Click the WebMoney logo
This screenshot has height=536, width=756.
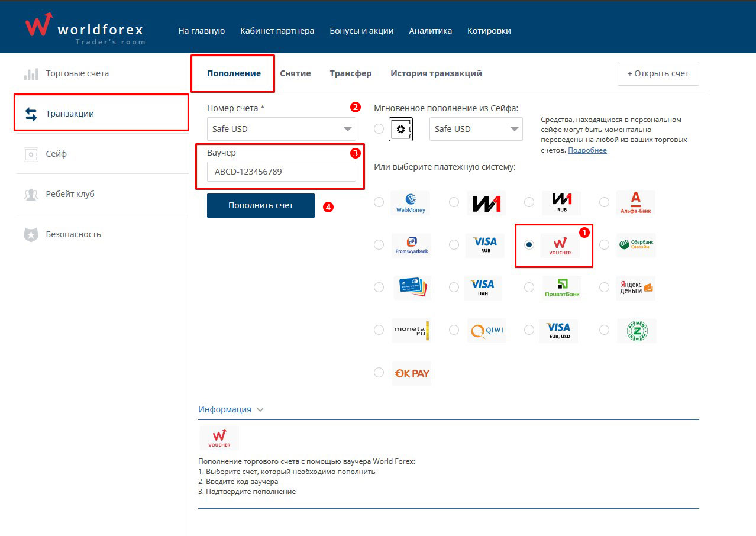point(411,203)
